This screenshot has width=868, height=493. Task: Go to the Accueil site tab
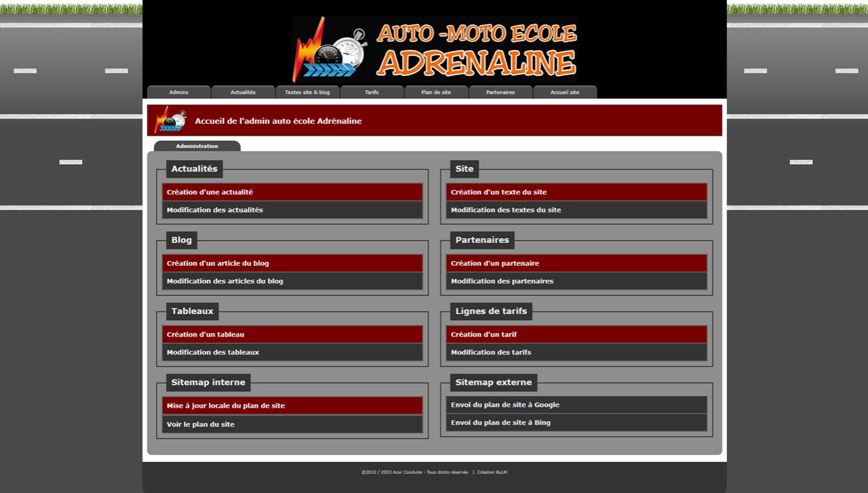565,92
